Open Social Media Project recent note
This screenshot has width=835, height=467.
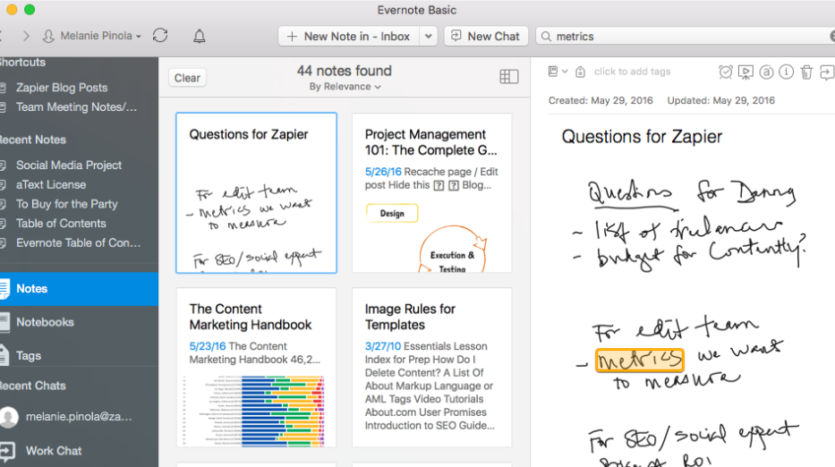(69, 165)
